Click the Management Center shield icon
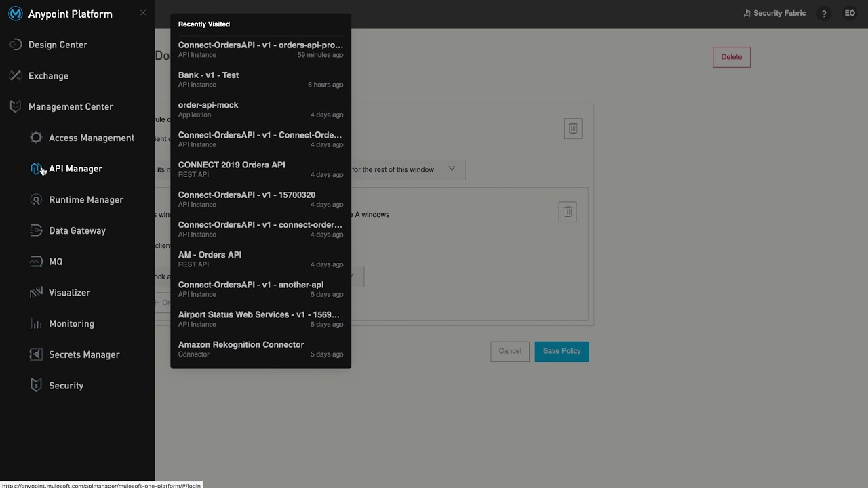Screen dimensions: 868x488 pos(16,107)
